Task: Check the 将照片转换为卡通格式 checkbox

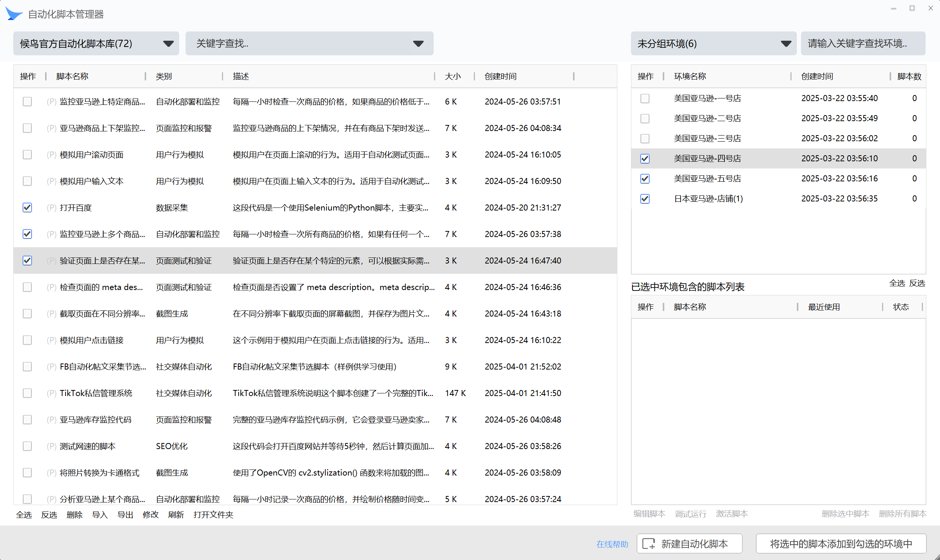Action: tap(27, 473)
